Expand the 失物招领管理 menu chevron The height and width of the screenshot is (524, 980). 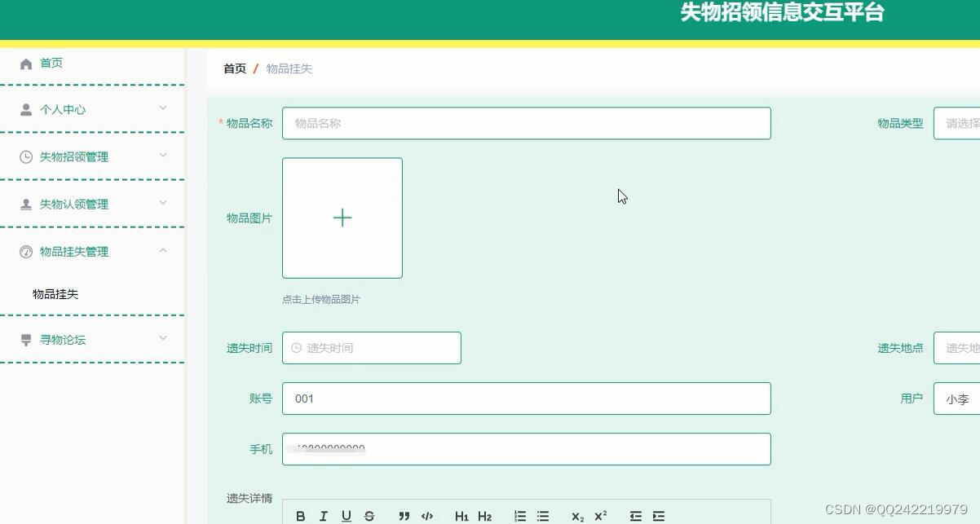(x=163, y=155)
